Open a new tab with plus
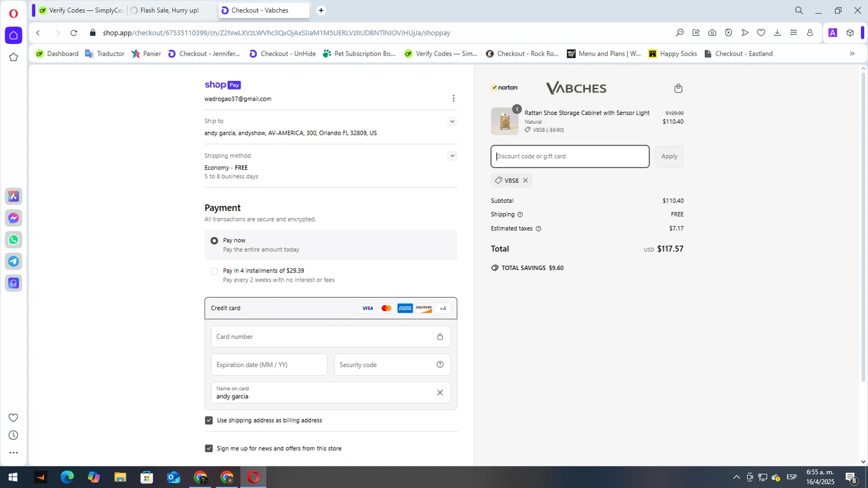The image size is (868, 488). pos(321,10)
